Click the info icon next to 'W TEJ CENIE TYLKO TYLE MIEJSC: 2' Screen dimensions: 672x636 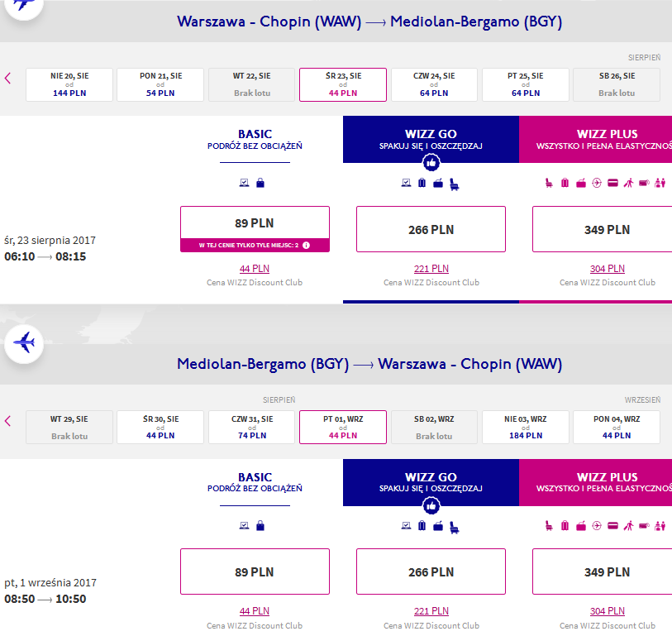(x=306, y=246)
